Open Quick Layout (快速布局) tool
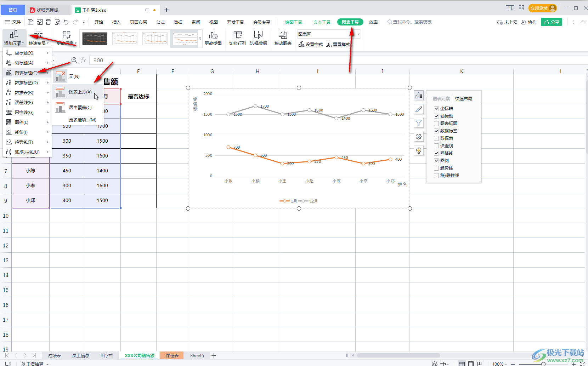Screen dimensions: 588x366 [39, 38]
